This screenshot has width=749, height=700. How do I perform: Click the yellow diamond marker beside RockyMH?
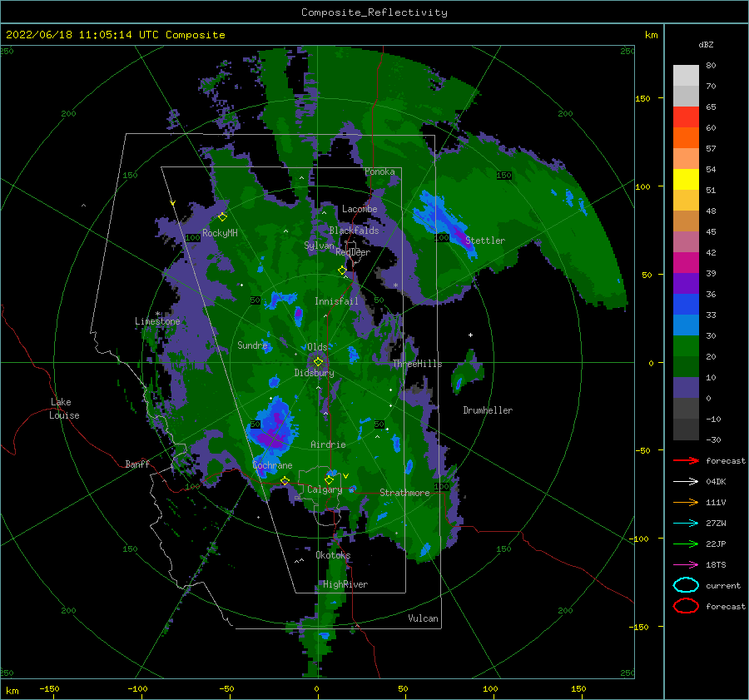pyautogui.click(x=222, y=217)
